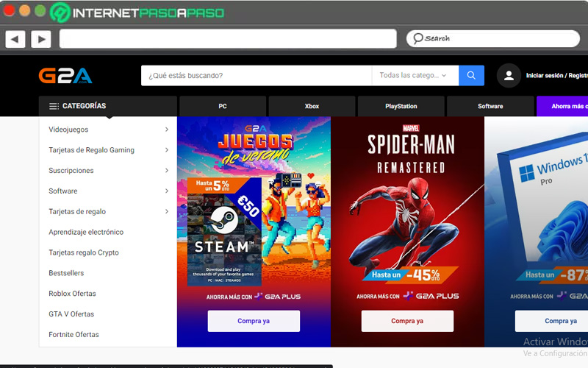Open Tarjetas de regalo category
The image size is (588, 368).
(x=77, y=211)
